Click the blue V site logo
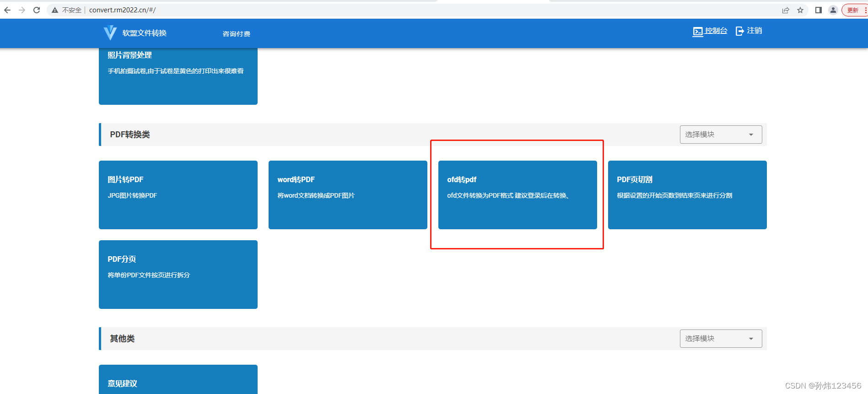Viewport: 868px width, 394px height. click(110, 33)
